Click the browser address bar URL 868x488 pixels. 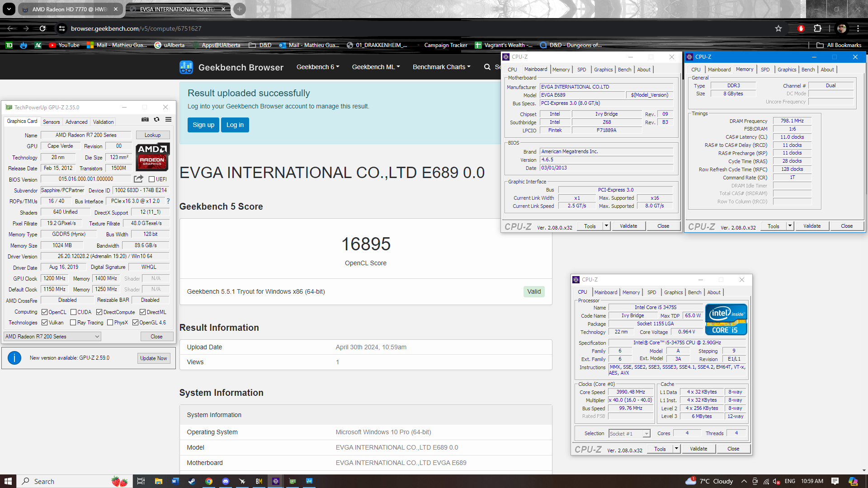tap(136, 28)
